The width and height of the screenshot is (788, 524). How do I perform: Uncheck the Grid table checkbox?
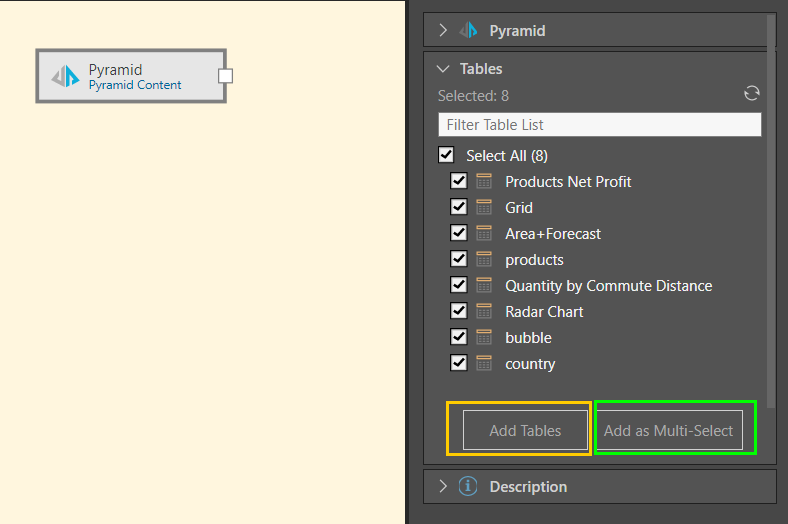(459, 208)
